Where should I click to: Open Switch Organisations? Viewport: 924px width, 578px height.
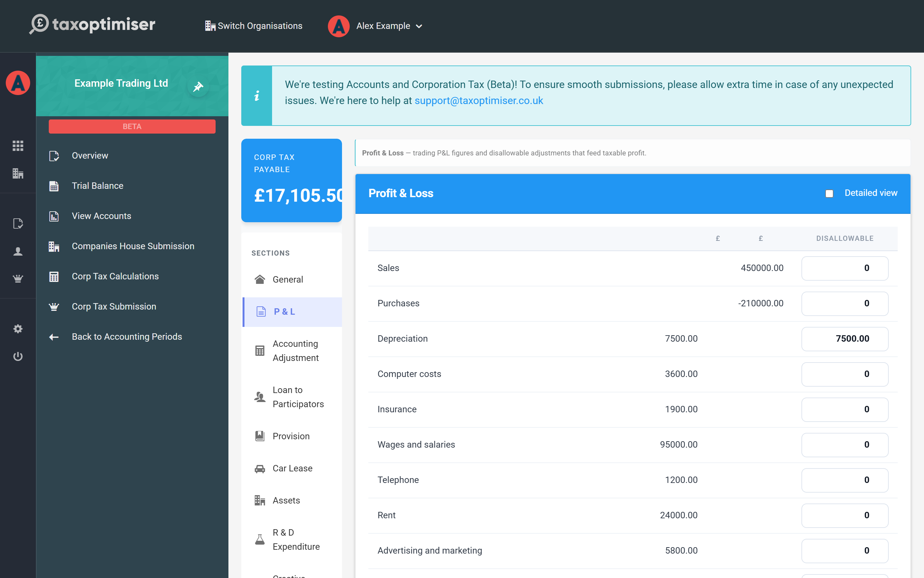coord(253,26)
